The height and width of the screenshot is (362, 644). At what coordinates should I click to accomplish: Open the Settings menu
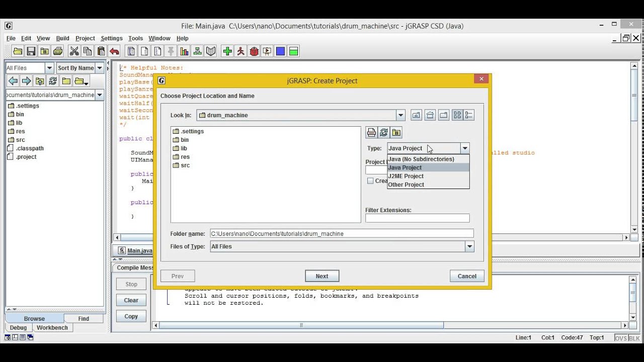(x=112, y=38)
